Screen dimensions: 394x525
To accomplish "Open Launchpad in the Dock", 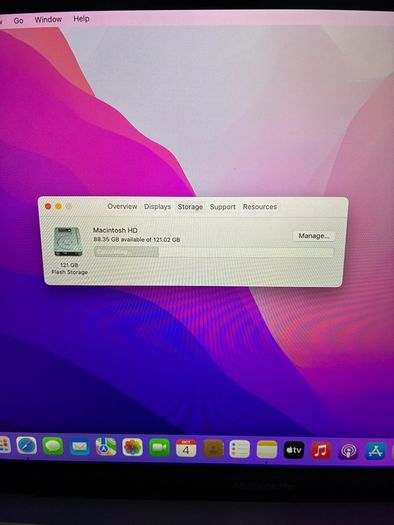I will coord(5,445).
